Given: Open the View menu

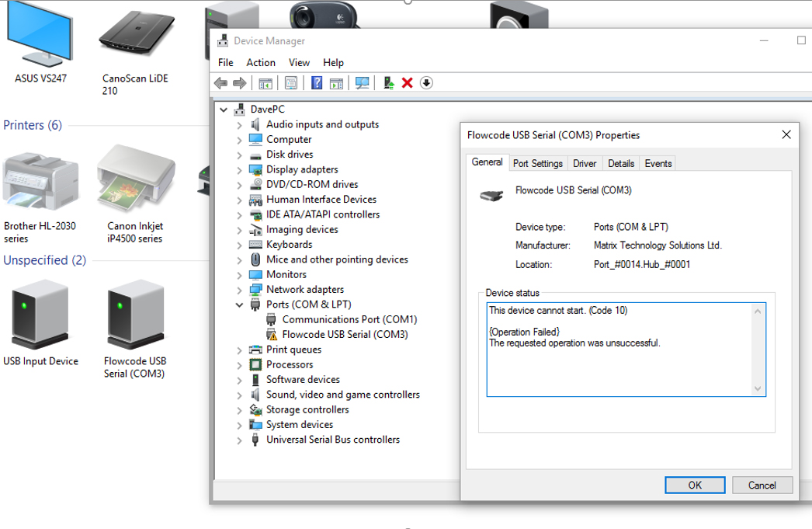Looking at the screenshot, I should click(x=300, y=63).
